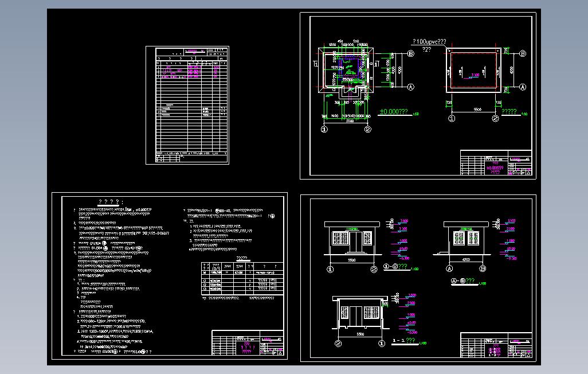Click axis bubble B beside the floor plan
588x374 pixels.
pyautogui.click(x=410, y=54)
